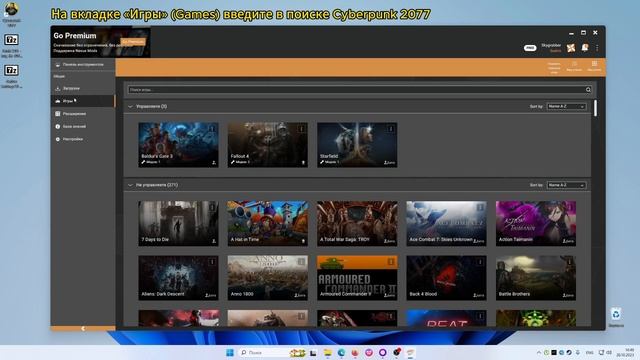Screen dimensions: 640x360
Task: Click the game search input field
Action: coord(356,89)
